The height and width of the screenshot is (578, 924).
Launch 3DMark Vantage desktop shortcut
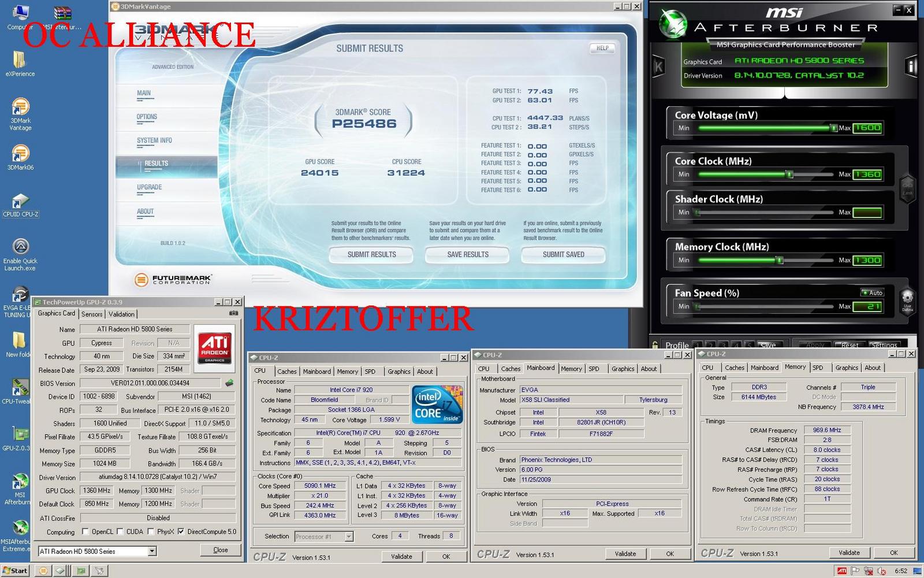click(x=20, y=114)
